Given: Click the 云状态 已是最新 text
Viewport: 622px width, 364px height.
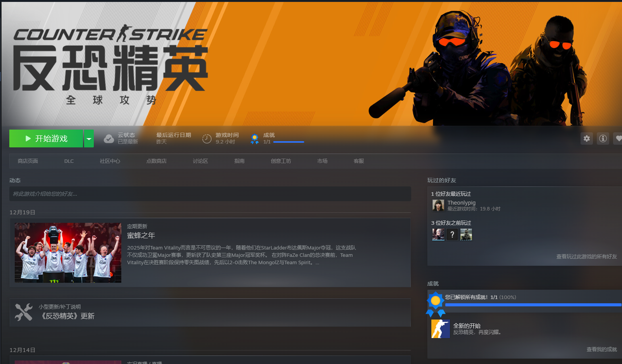Looking at the screenshot, I should point(128,138).
